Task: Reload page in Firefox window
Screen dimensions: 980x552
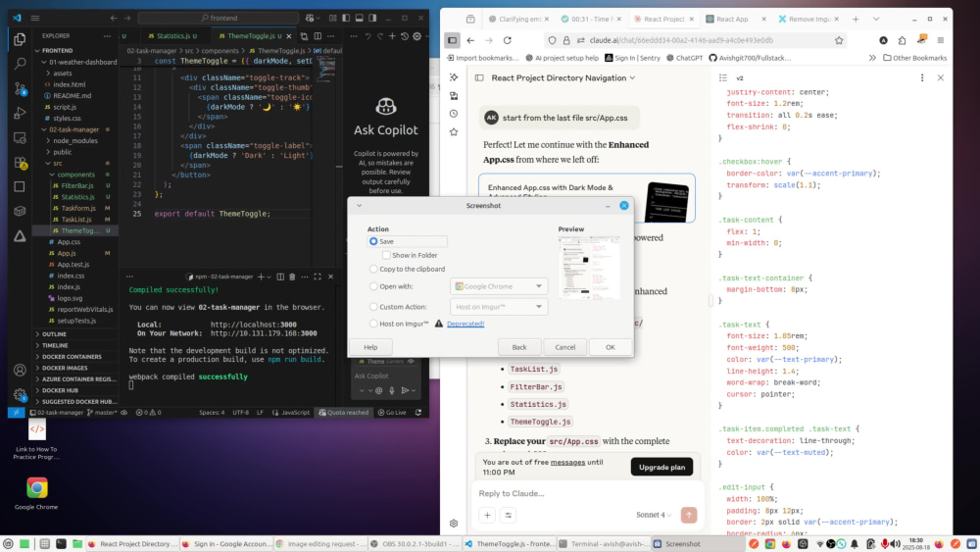Action: (508, 40)
